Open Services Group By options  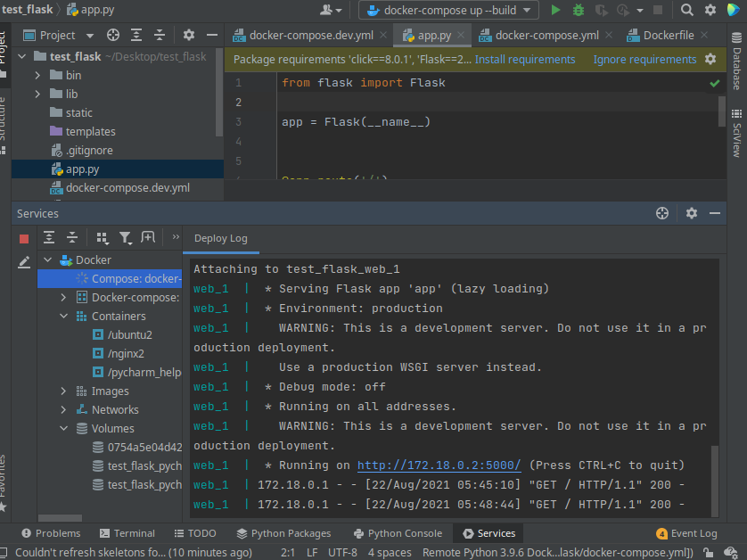102,238
